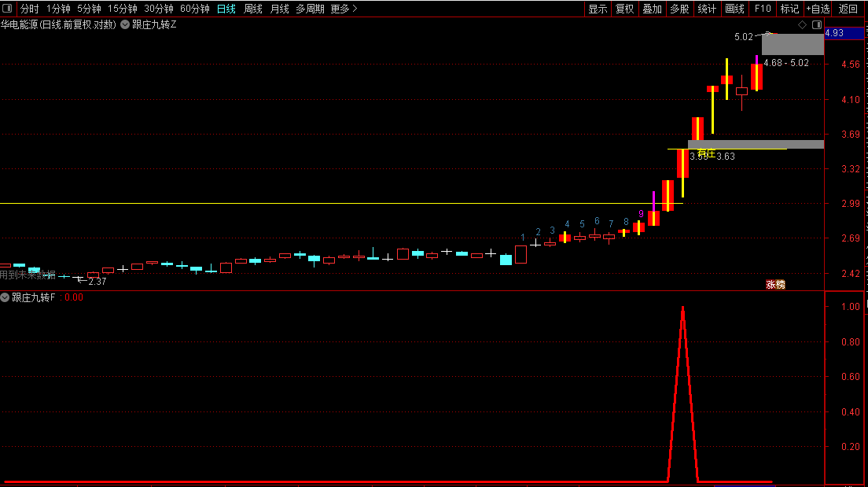This screenshot has width=868, height=487.
Task: Switch to 日线 daily chart
Action: [x=226, y=9]
